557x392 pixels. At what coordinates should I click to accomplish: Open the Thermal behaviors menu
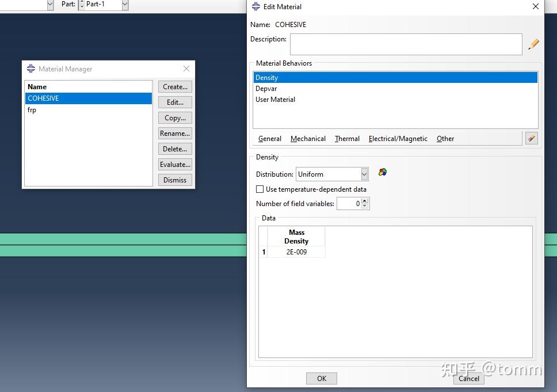346,139
